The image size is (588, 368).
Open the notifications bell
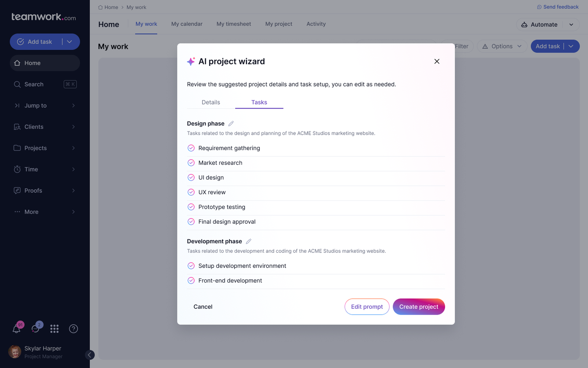[17, 329]
